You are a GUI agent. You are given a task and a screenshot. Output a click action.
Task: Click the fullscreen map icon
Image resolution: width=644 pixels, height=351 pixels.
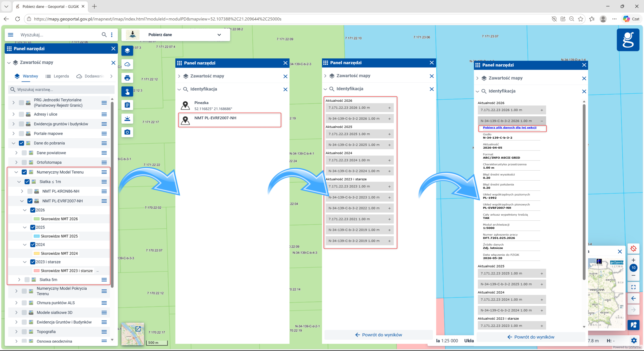pyautogui.click(x=633, y=287)
